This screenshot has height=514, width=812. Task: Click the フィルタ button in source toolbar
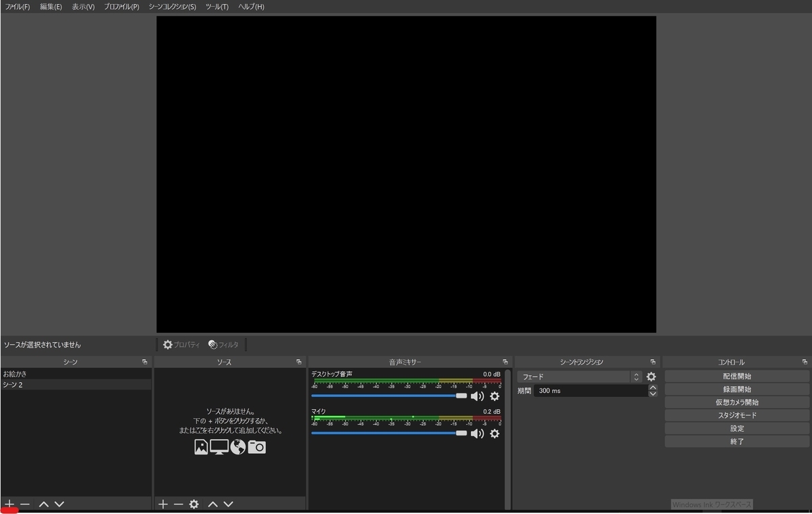(224, 345)
